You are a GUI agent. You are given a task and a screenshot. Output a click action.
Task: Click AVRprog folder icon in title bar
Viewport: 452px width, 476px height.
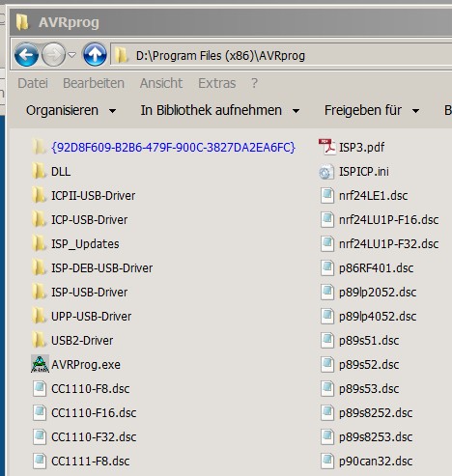tap(22, 22)
